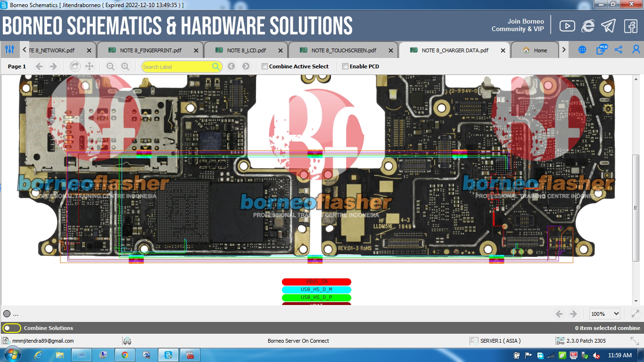Viewport: 644px width, 362px height.
Task: Toggle the Combine Solutions switch
Action: [12, 328]
